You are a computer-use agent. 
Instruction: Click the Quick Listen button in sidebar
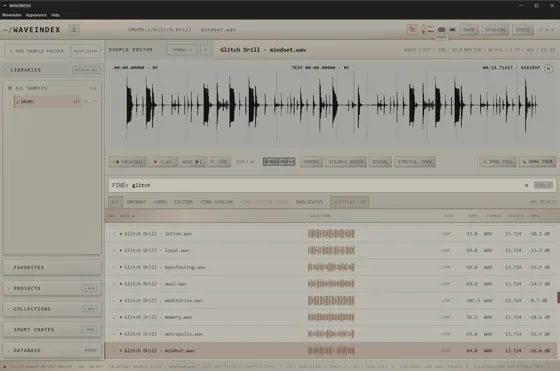point(85,51)
